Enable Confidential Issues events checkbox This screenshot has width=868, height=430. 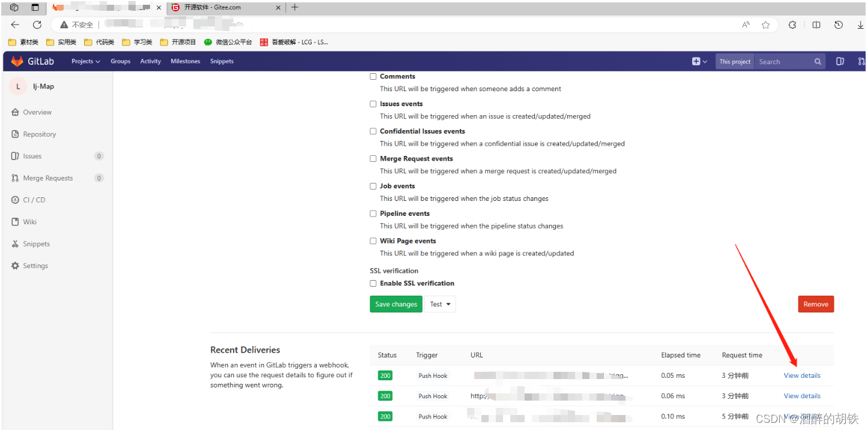(x=373, y=131)
